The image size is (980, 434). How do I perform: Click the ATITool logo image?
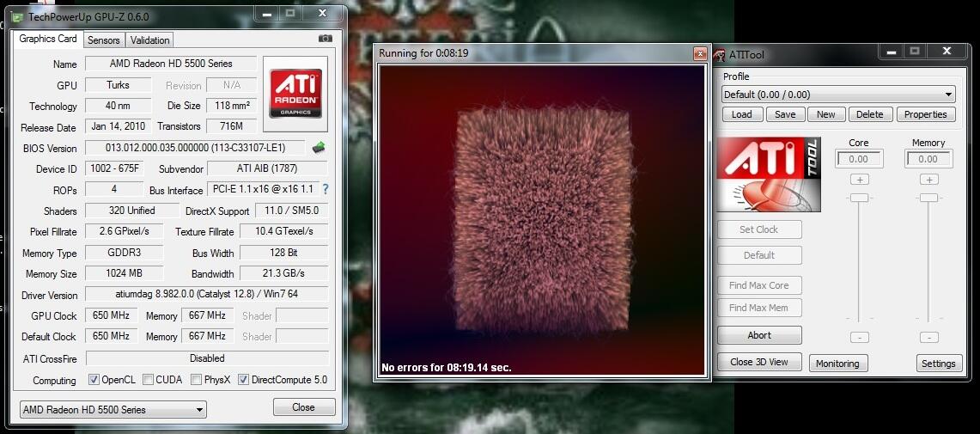pos(768,174)
